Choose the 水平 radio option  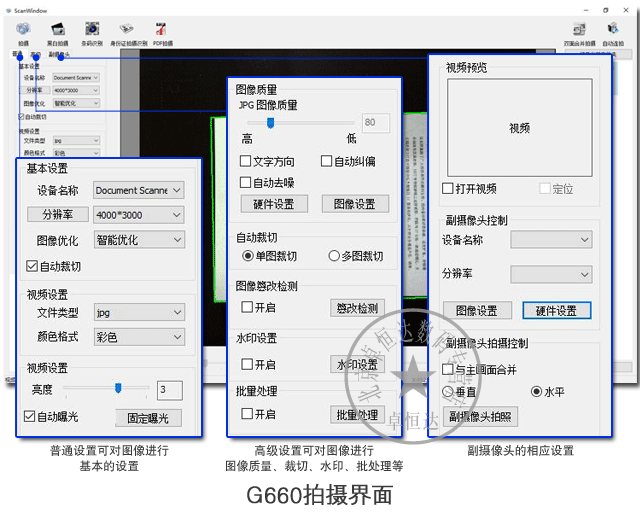pos(536,392)
